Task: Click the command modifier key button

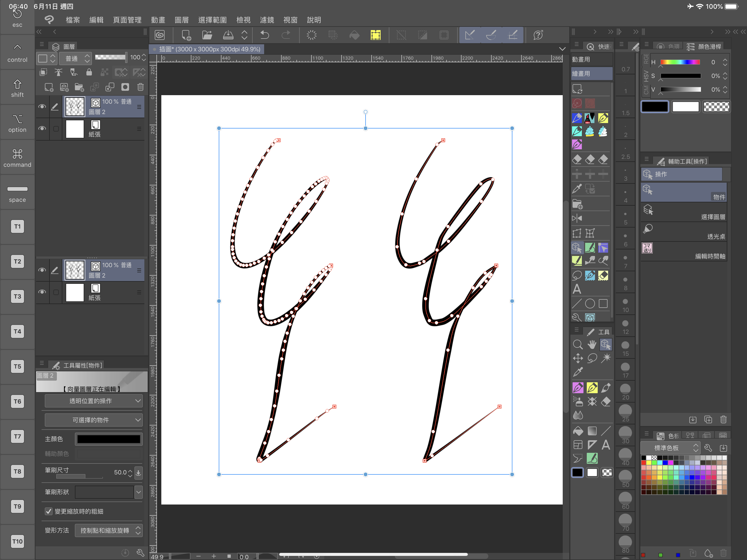Action: point(17,158)
